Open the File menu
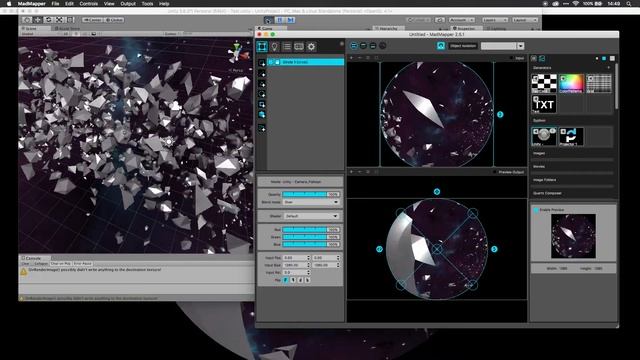Image resolution: width=640 pixels, height=360 pixels. [x=55, y=3]
